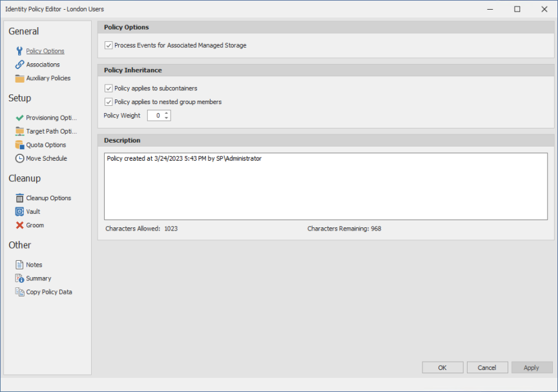This screenshot has width=558, height=392.
Task: Click the Policy Options wrench icon
Action: [19, 51]
